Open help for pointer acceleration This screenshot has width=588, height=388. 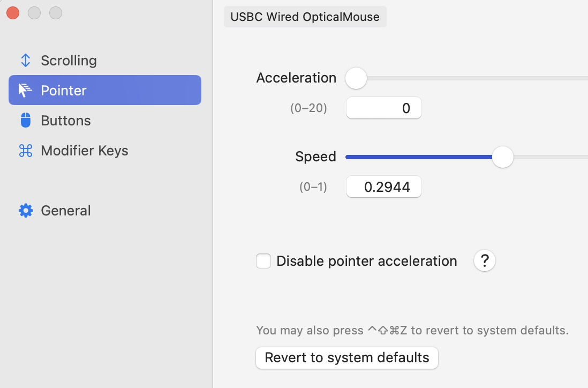coord(484,261)
